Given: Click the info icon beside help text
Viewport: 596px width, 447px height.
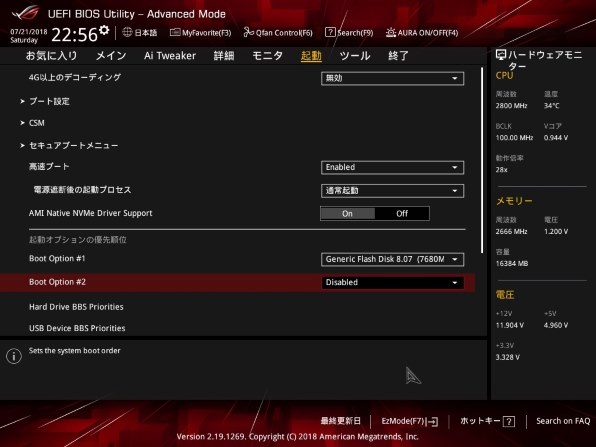Looking at the screenshot, I should [14, 356].
